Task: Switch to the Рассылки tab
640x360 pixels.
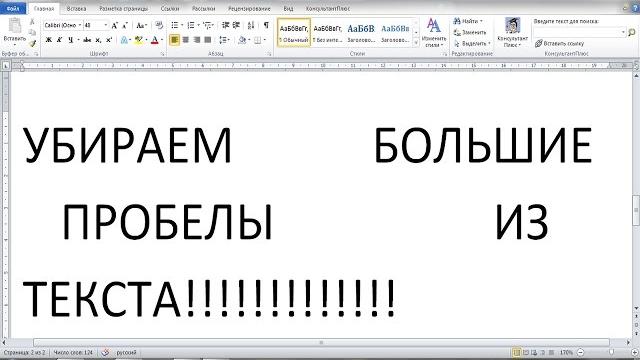Action: [203, 8]
